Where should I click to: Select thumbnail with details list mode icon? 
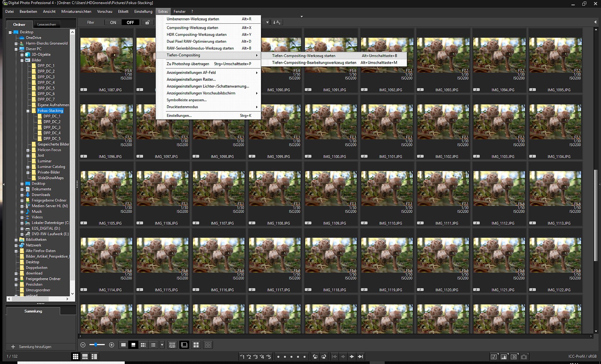(x=143, y=345)
